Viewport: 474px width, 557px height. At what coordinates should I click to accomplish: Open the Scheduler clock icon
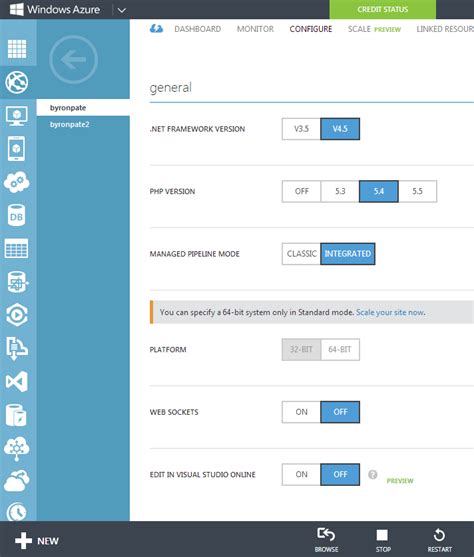click(x=16, y=512)
